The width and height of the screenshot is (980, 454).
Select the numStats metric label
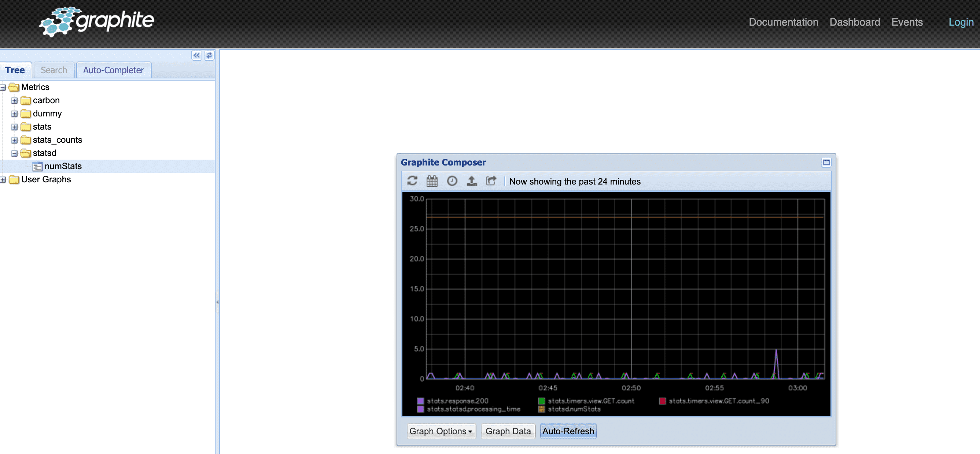click(63, 166)
